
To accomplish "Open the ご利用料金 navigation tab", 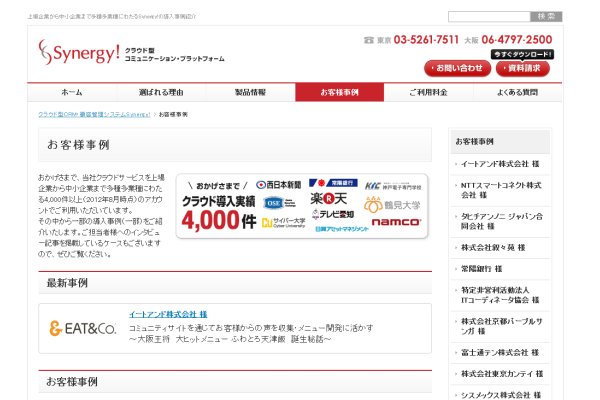I will (x=429, y=92).
